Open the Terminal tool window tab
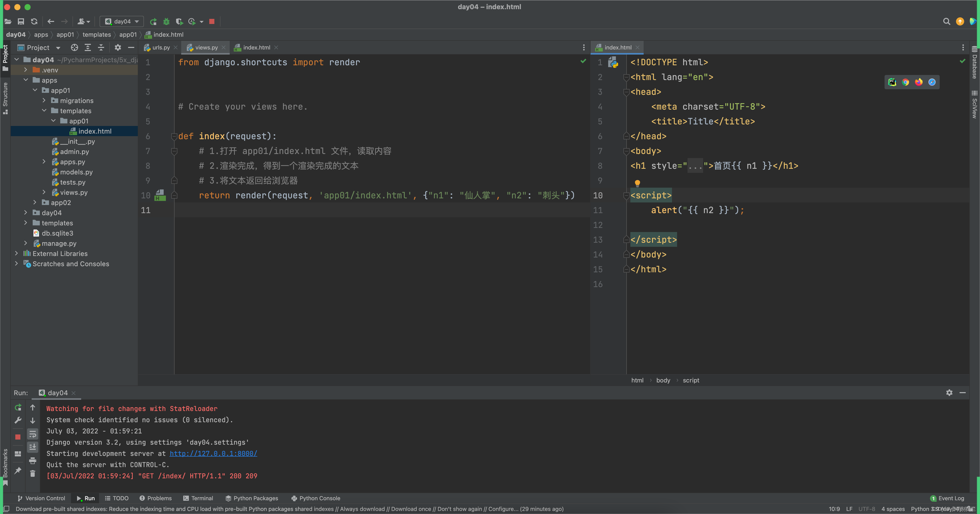 click(198, 498)
